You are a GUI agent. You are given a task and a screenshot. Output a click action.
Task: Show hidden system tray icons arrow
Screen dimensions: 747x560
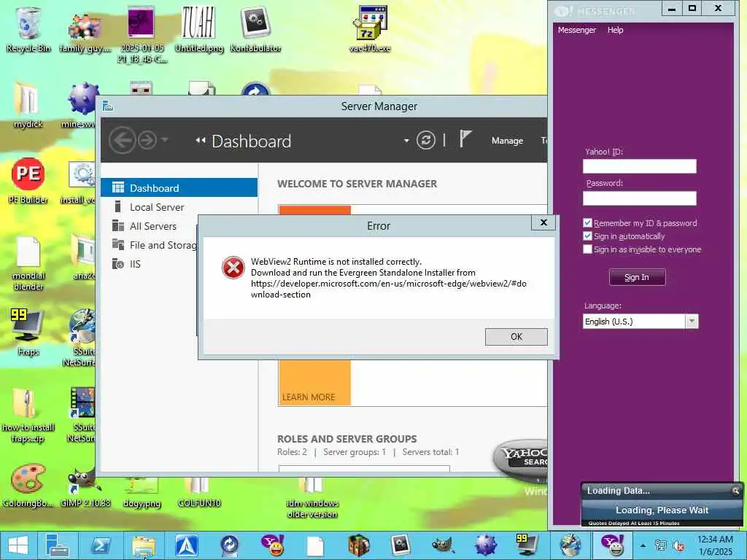tap(643, 545)
